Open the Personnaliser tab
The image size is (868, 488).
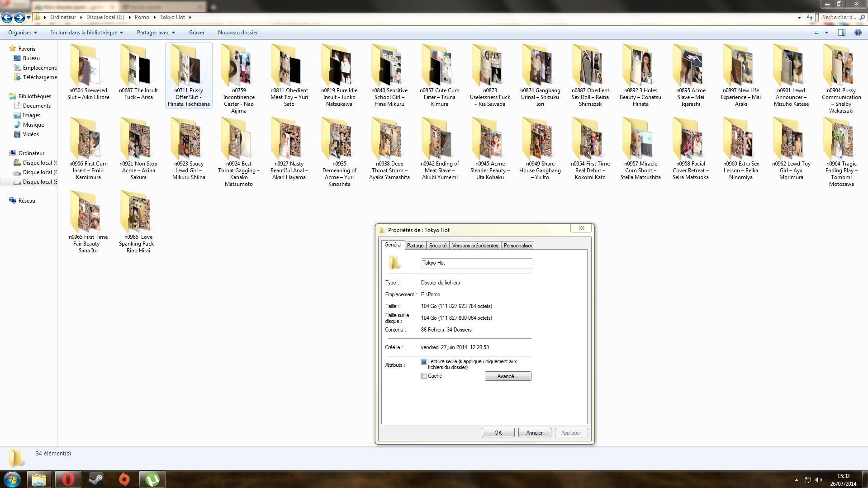517,246
